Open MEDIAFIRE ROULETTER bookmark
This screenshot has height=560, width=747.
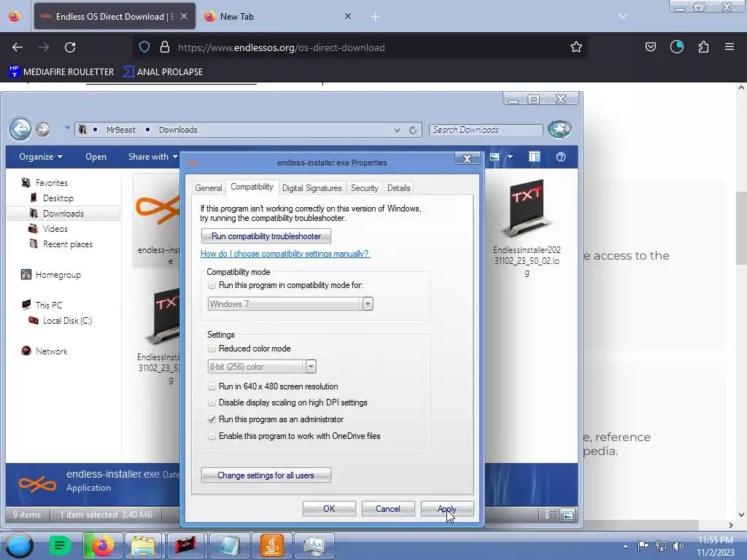coord(61,72)
